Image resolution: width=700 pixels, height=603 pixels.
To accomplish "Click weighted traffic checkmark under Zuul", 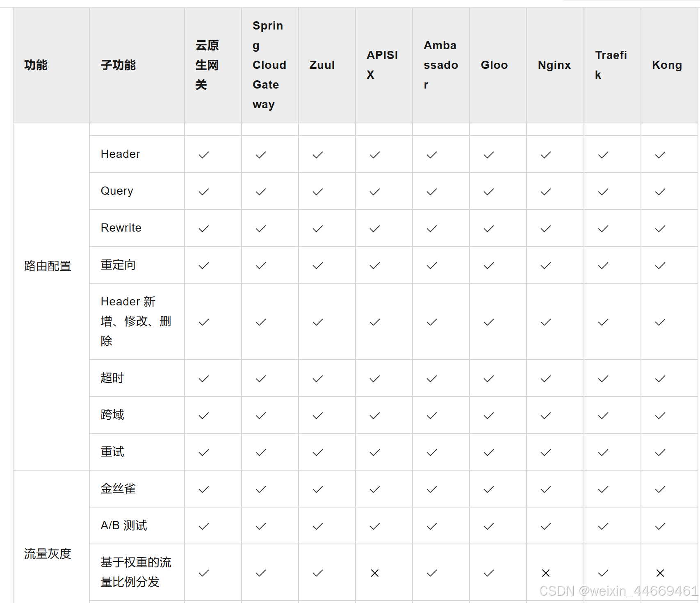I will pyautogui.click(x=318, y=573).
